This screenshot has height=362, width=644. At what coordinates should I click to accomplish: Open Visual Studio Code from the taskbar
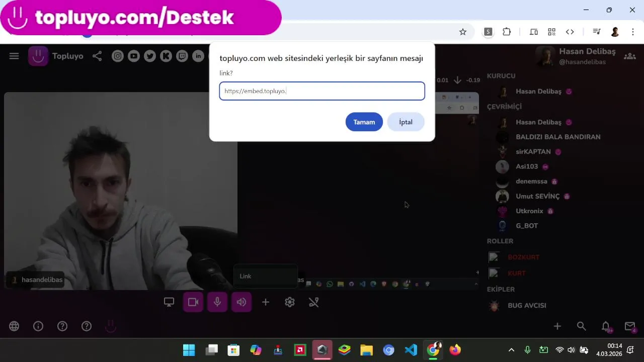411,350
